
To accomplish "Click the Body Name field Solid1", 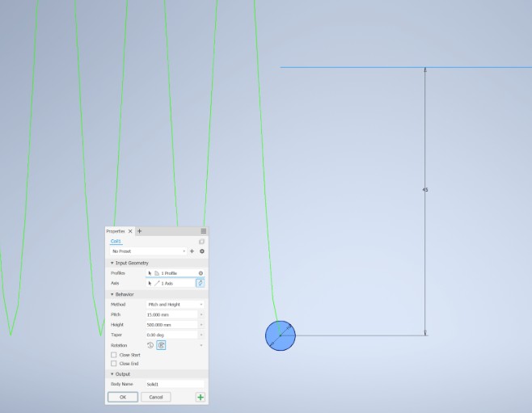I will point(175,384).
